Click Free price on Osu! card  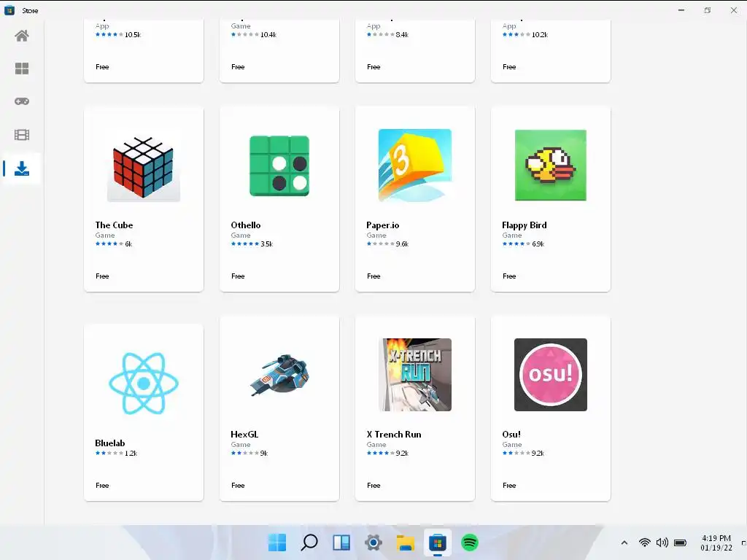click(509, 486)
